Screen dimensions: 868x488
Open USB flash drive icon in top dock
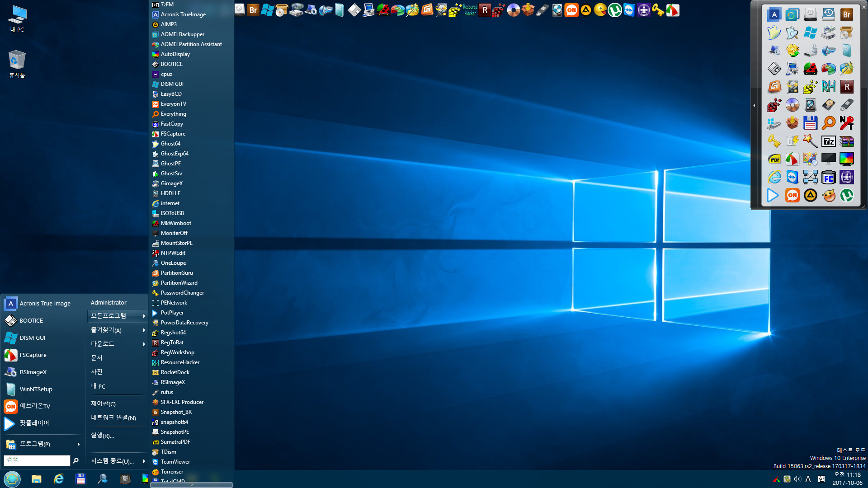[542, 10]
